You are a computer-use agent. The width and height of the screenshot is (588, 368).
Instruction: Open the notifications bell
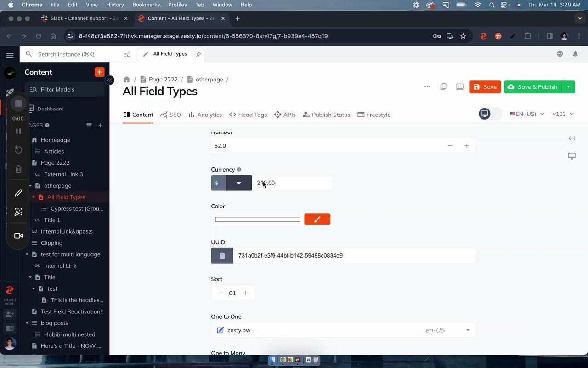[575, 54]
